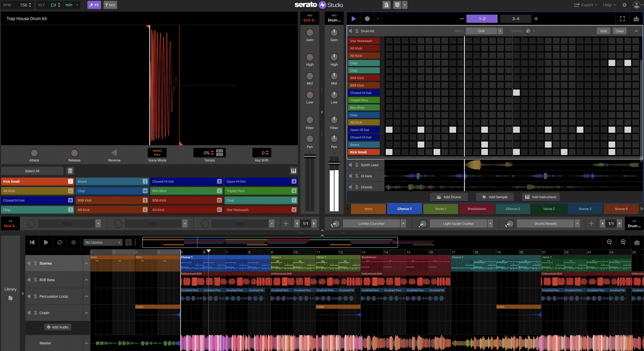
Task: Toggle loop playback icon
Action: pyautogui.click(x=60, y=242)
